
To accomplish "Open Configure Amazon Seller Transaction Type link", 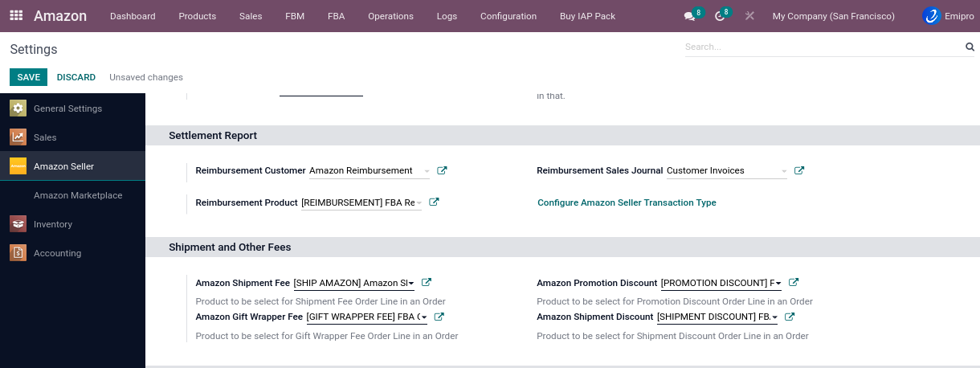I will [x=627, y=202].
